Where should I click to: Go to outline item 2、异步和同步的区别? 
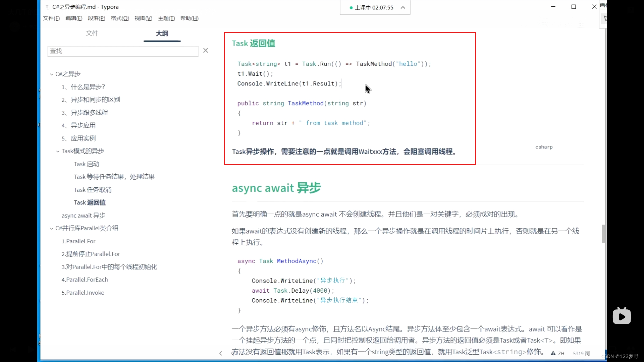[91, 100]
